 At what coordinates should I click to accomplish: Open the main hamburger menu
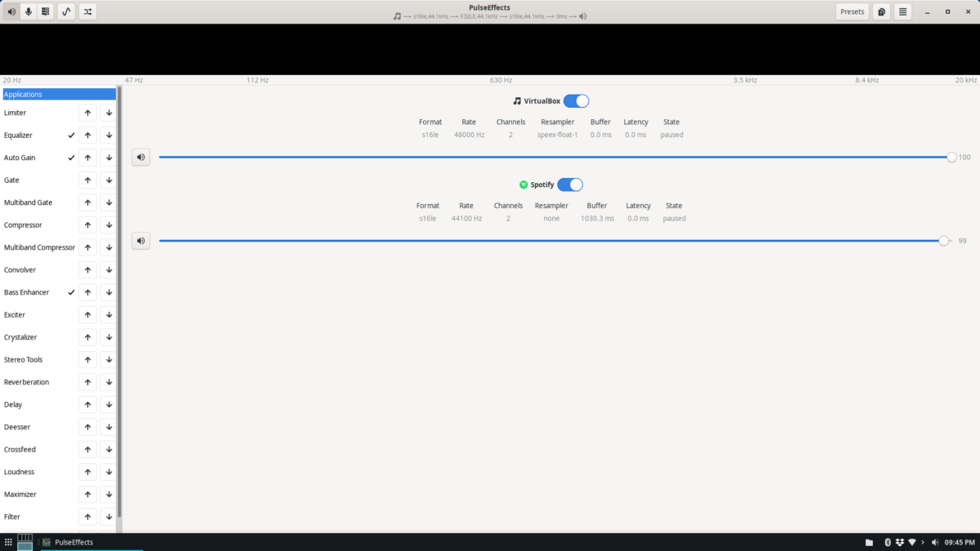pos(902,11)
